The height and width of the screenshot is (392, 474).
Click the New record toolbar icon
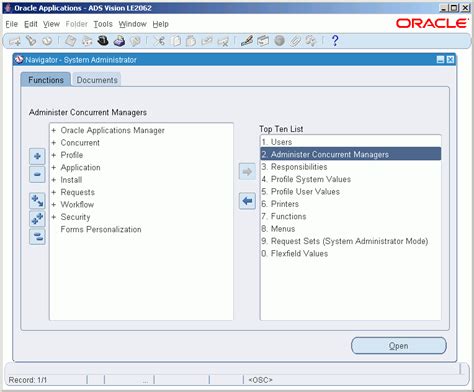(x=15, y=41)
